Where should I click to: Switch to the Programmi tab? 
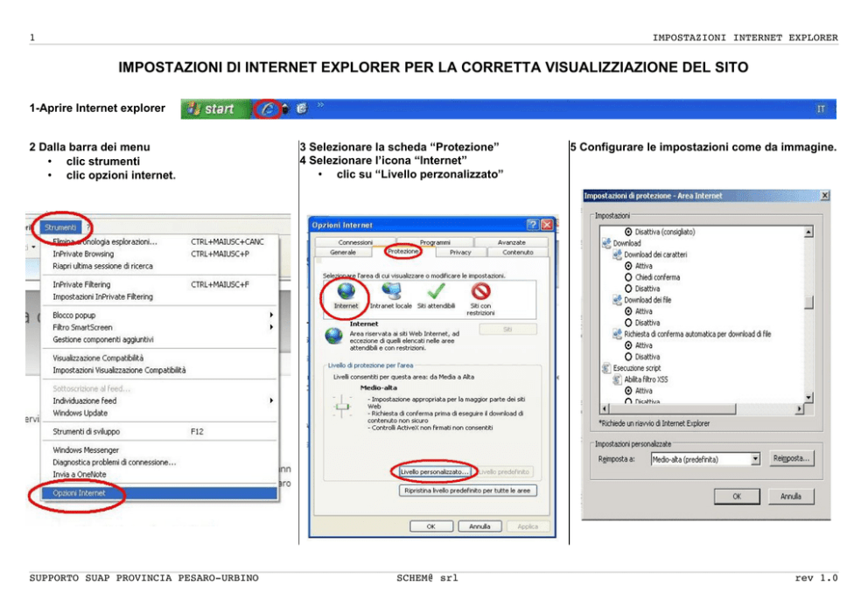tap(435, 242)
